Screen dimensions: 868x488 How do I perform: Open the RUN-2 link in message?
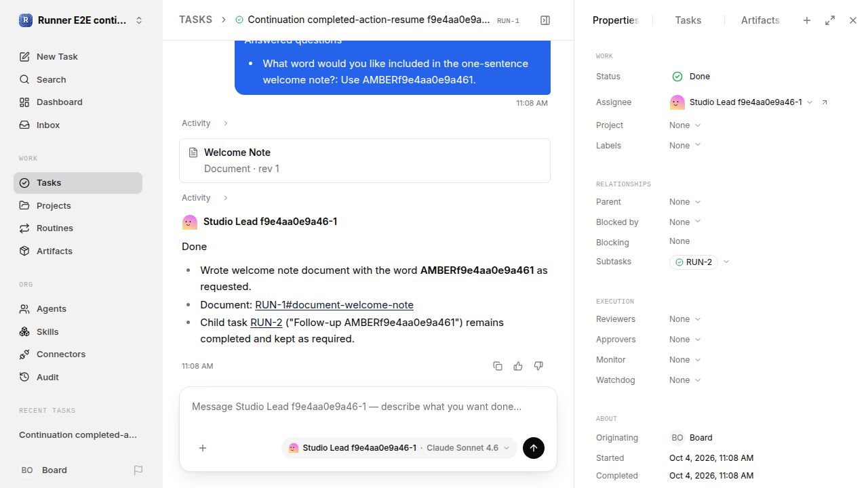[x=267, y=323]
